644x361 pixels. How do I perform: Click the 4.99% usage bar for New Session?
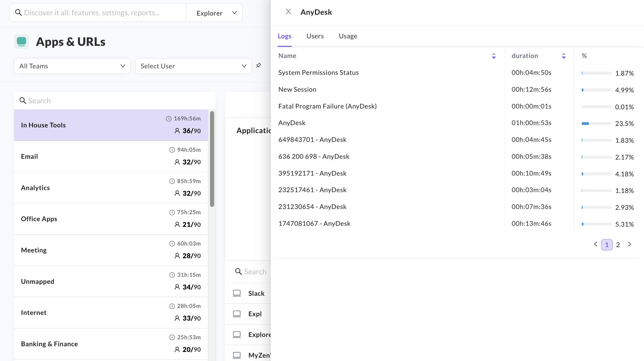coord(597,90)
